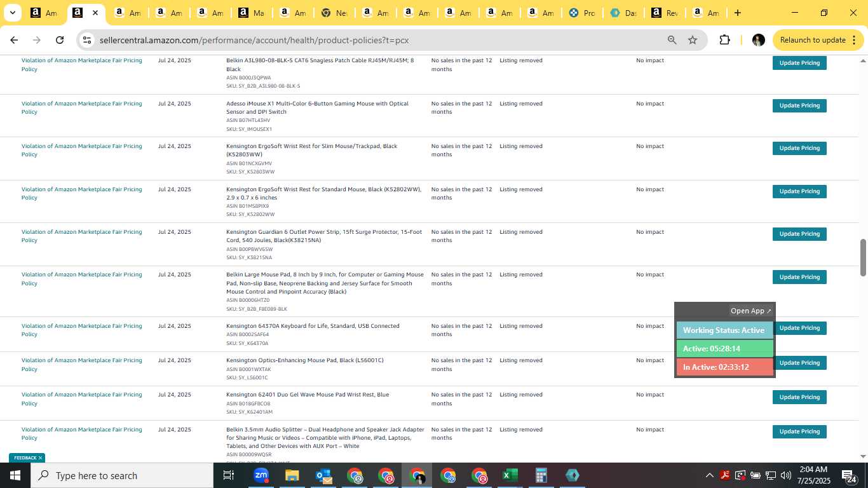Open Excel from the taskbar
Viewport: 868px width, 488px height.
tap(510, 475)
